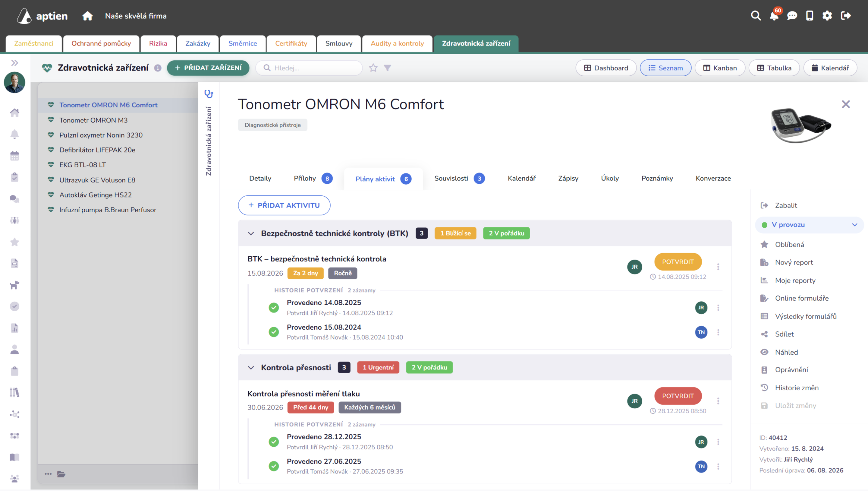The width and height of the screenshot is (868, 491).
Task: Open the three dots menu at list bottom
Action: tap(48, 474)
